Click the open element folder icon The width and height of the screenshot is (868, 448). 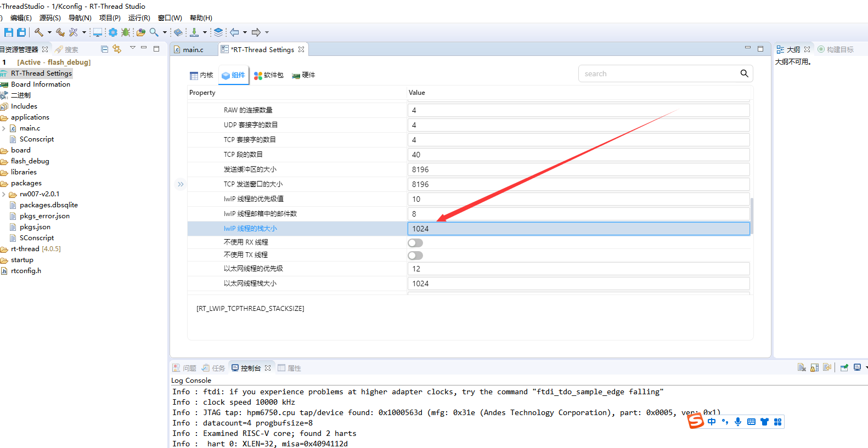tap(141, 32)
